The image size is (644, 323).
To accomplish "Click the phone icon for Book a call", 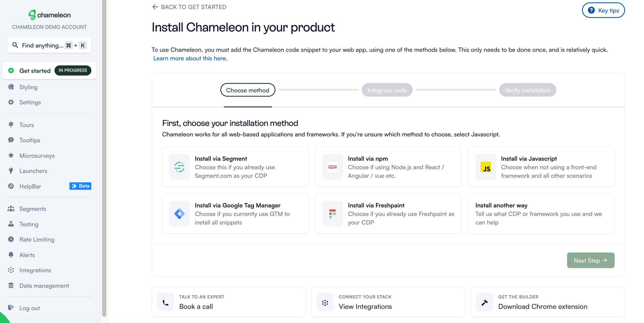I will (166, 302).
